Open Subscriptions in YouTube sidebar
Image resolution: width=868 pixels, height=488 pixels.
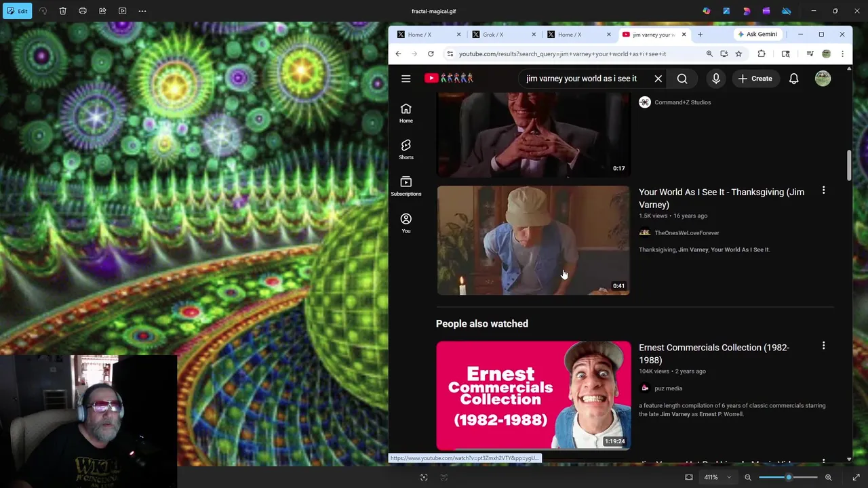coord(406,186)
